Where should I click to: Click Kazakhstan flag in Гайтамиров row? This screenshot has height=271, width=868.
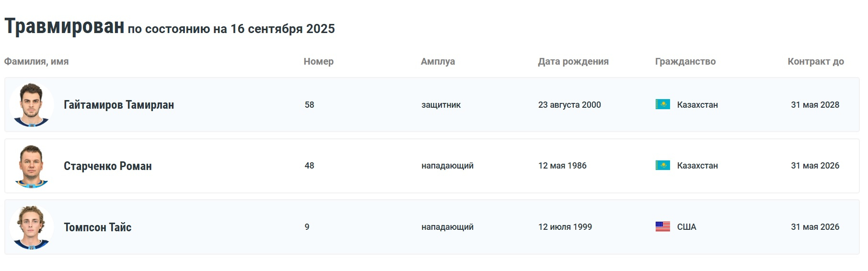tap(662, 104)
